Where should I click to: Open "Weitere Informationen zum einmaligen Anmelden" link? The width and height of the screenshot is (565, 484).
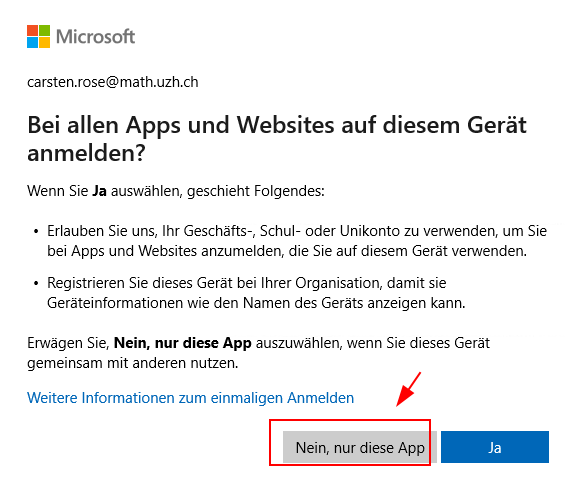point(191,398)
